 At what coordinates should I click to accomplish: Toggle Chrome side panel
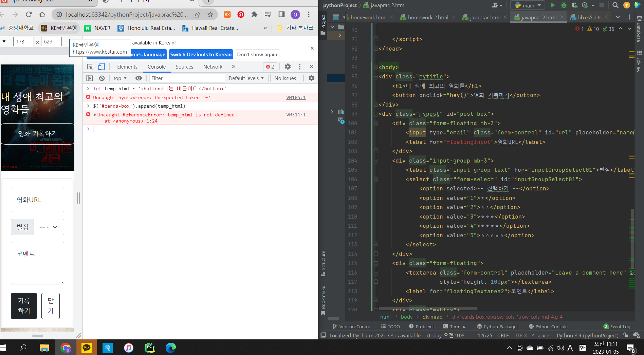[x=281, y=14]
